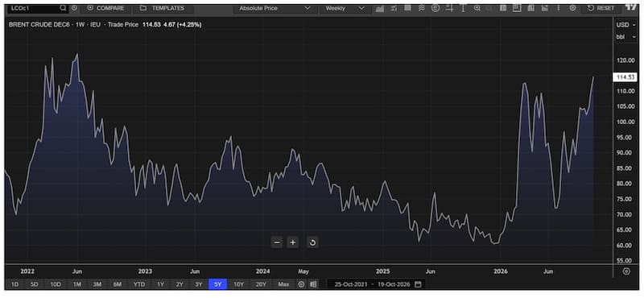The image size is (644, 298).
Task: Select the 1Y time range
Action: [x=160, y=284]
